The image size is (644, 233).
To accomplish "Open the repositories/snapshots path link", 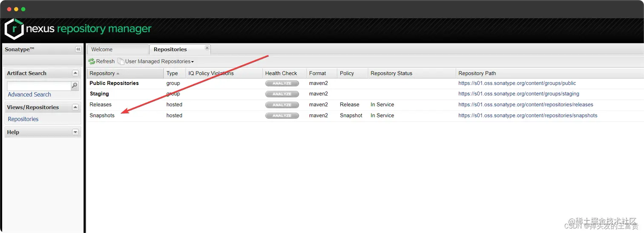I will point(528,116).
